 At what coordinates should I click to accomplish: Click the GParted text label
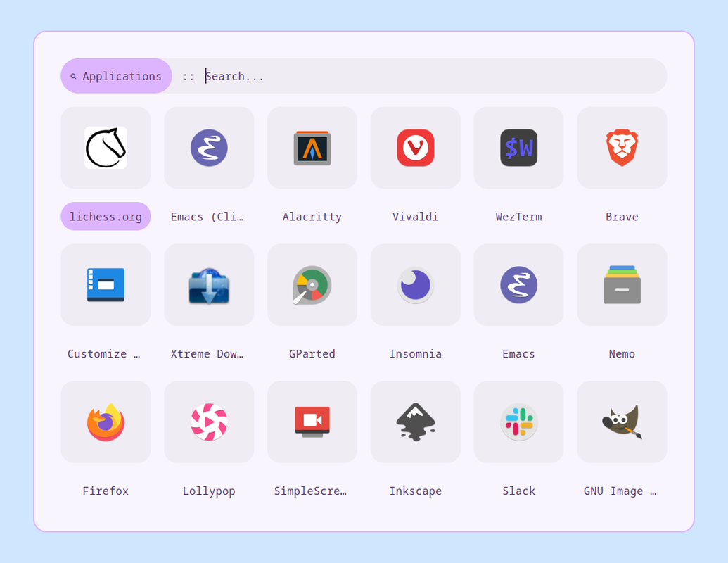312,354
